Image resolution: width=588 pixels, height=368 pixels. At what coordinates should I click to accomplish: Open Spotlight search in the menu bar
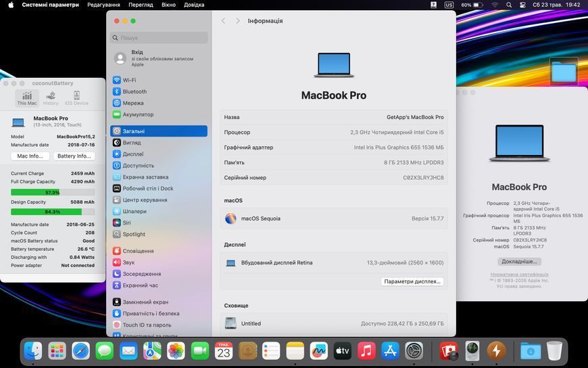tap(509, 5)
